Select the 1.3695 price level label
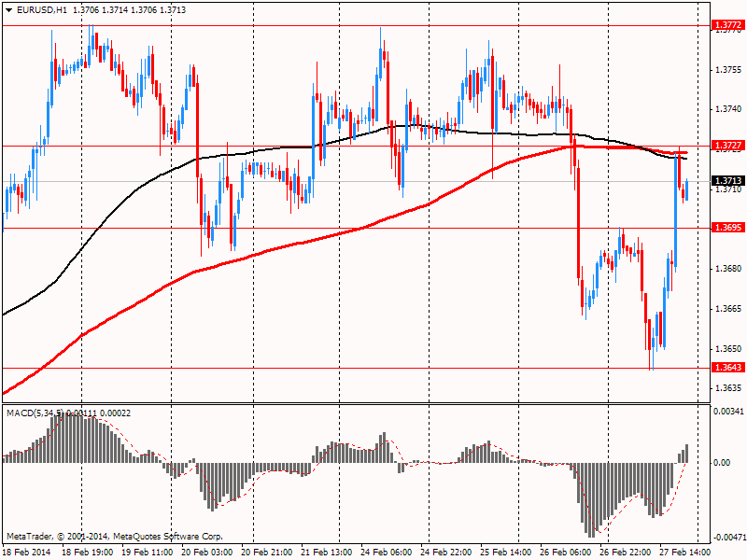This screenshot has width=747, height=560. tap(727, 227)
